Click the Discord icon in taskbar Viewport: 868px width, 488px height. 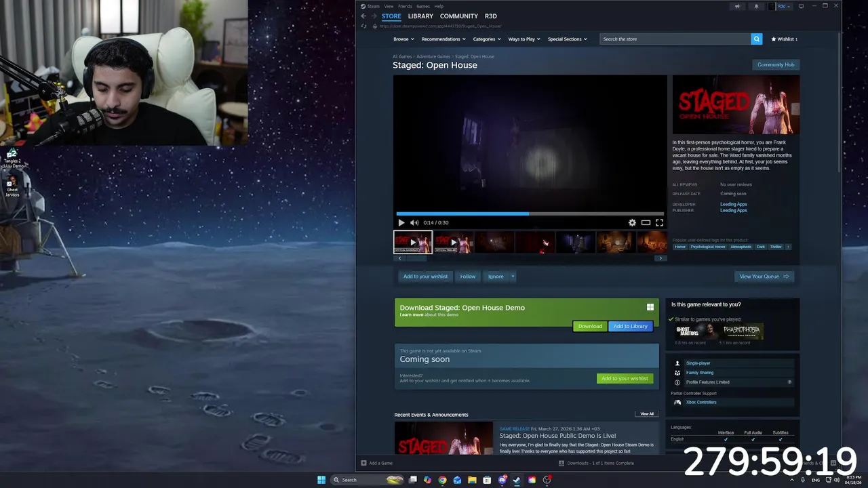tap(502, 480)
